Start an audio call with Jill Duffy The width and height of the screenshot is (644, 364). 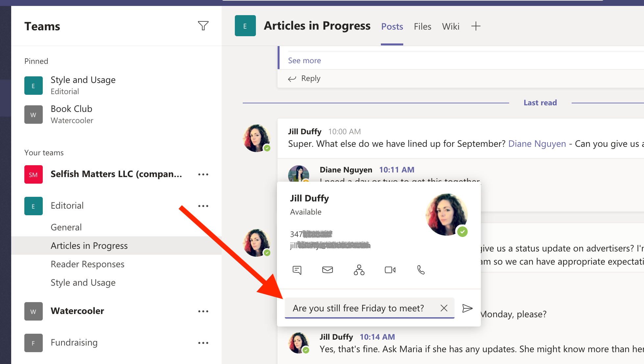(421, 270)
